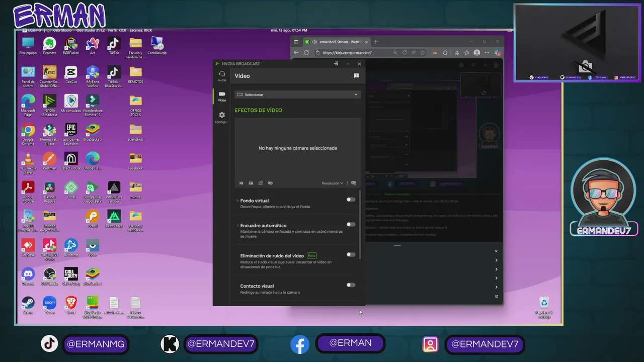This screenshot has width=644, height=362.
Task: Open Configuración in NVIDIA Broadcast sidebar
Action: click(222, 118)
